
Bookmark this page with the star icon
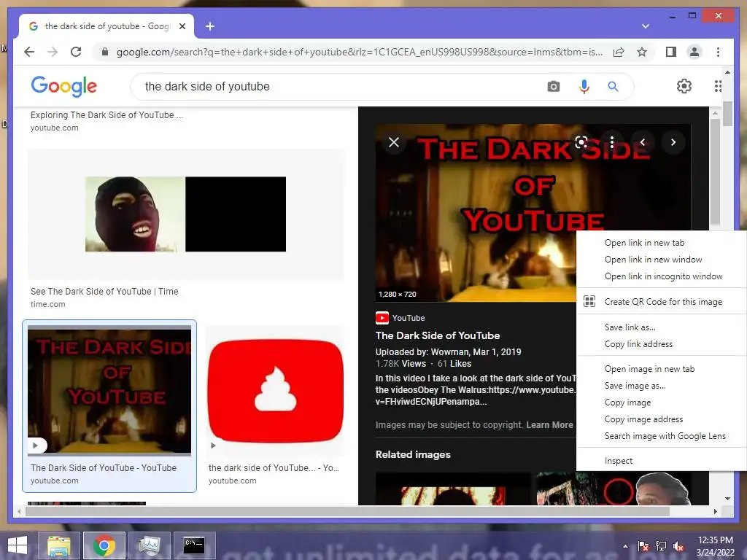click(642, 52)
